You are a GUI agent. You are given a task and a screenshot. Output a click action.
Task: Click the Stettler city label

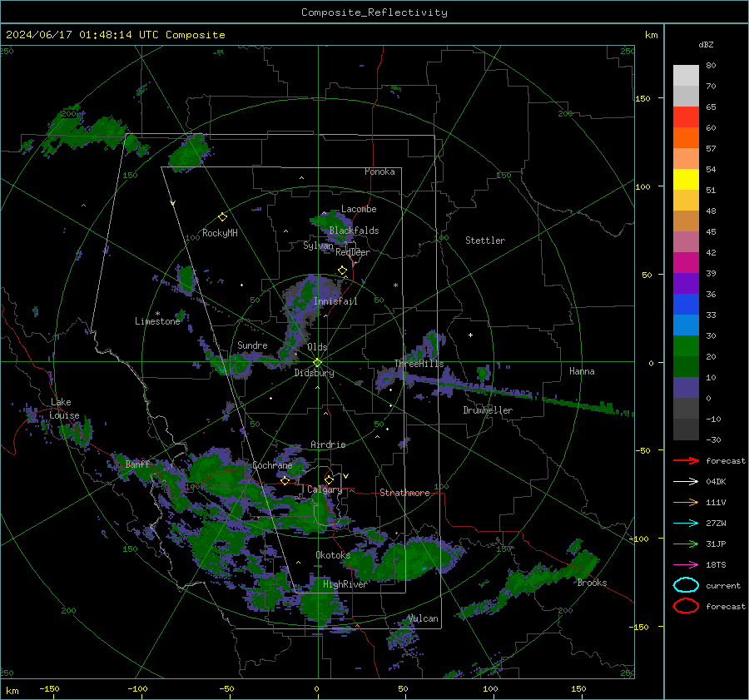click(x=485, y=241)
